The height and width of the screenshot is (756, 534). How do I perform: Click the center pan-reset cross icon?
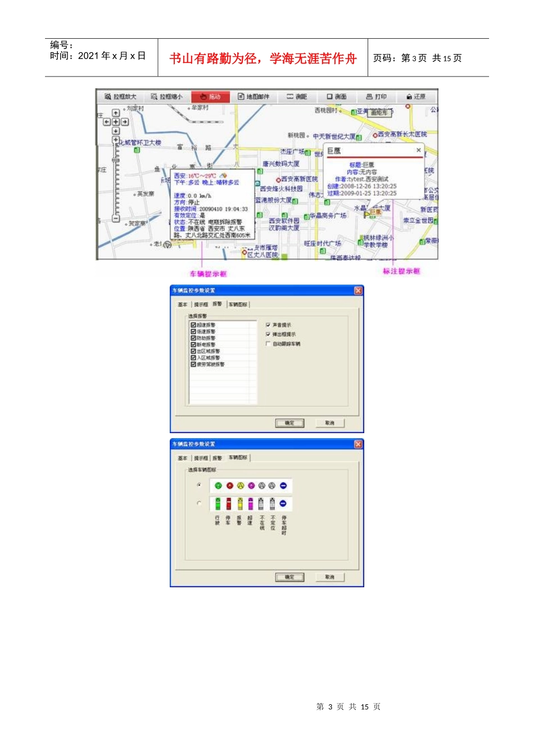[116, 121]
